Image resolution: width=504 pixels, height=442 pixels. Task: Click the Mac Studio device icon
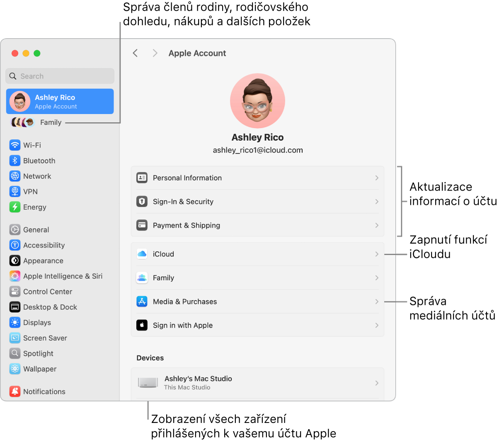pos(148,382)
